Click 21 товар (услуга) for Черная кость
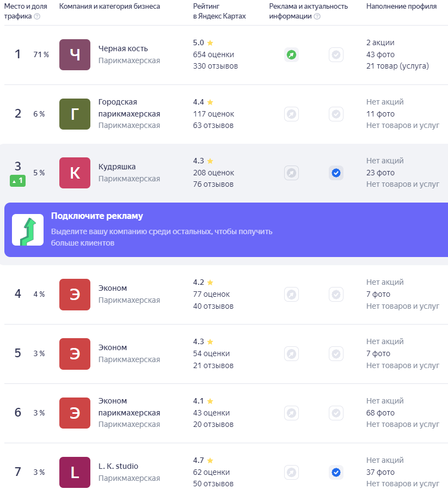 pos(397,66)
